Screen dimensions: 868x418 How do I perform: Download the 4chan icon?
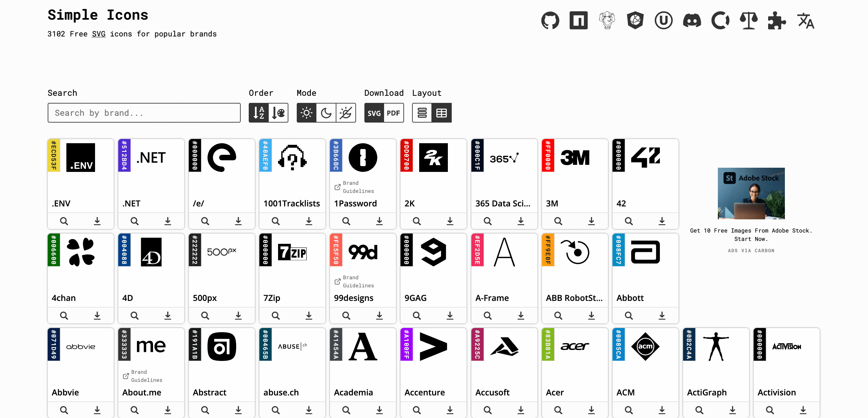(x=97, y=315)
